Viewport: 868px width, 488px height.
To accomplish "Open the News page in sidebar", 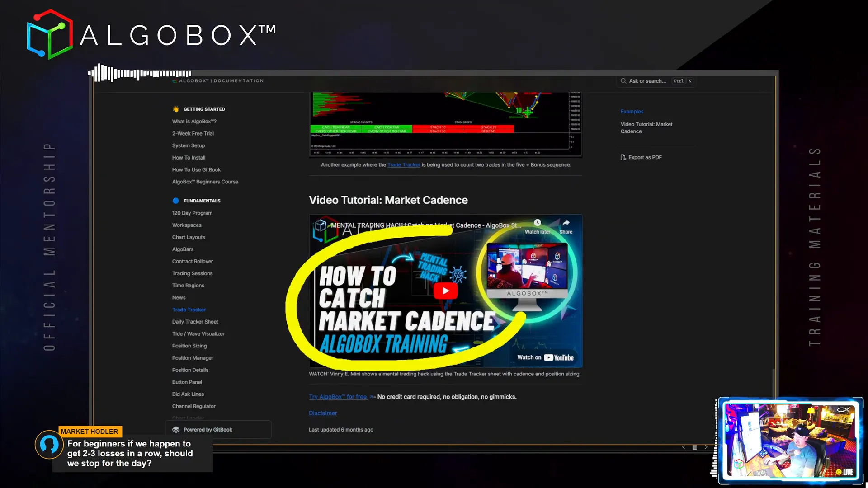I will point(179,298).
